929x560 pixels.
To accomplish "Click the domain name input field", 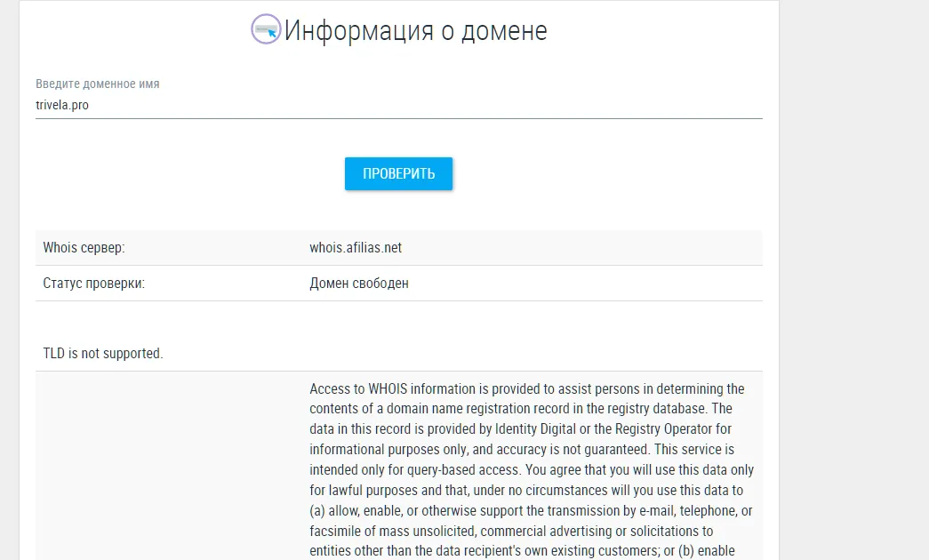I will (399, 106).
